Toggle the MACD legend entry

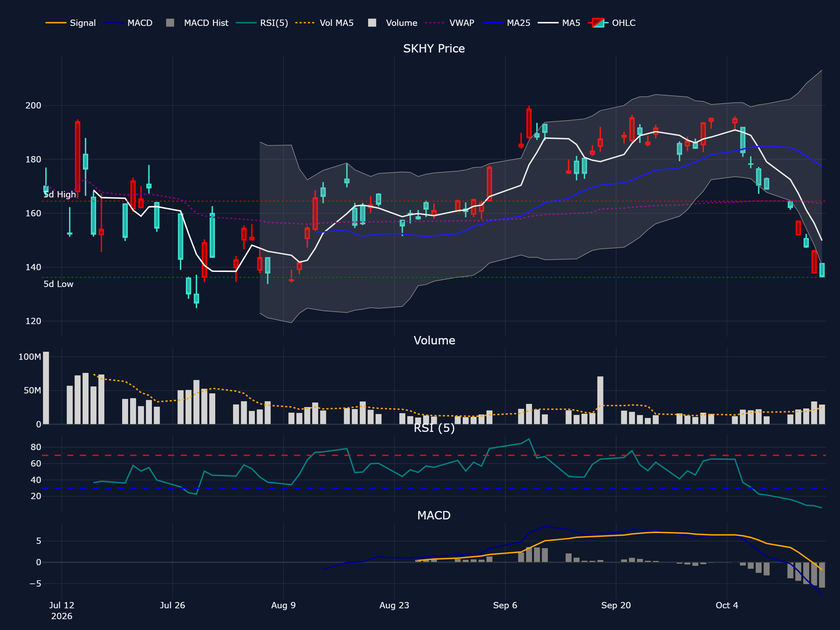pyautogui.click(x=128, y=23)
